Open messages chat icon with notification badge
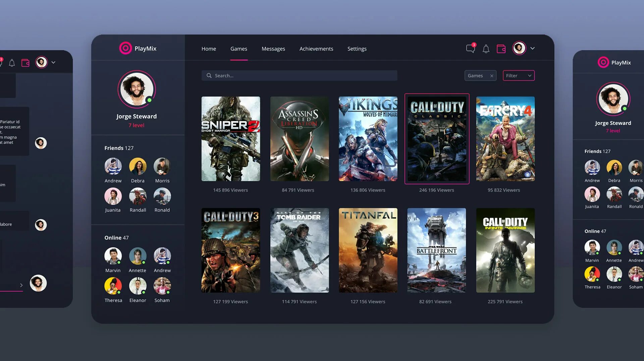Viewport: 644px width, 361px height. click(471, 48)
